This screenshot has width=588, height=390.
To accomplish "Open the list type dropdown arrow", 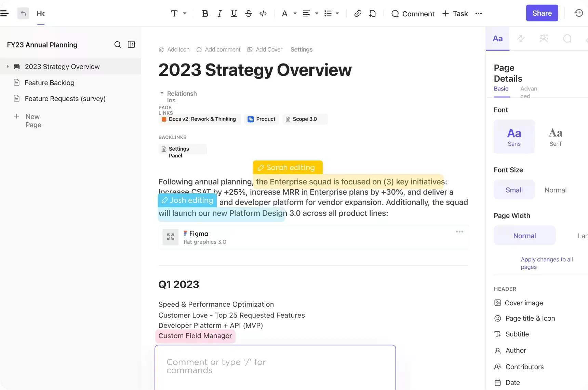I will (337, 14).
